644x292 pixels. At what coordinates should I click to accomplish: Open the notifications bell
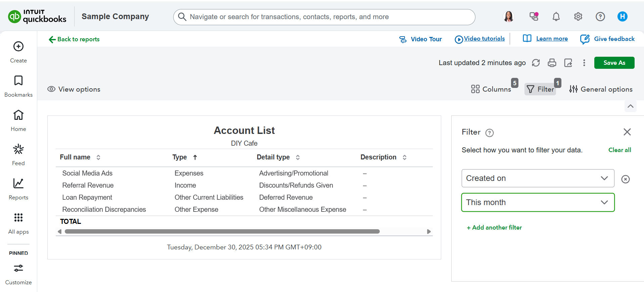tap(556, 16)
